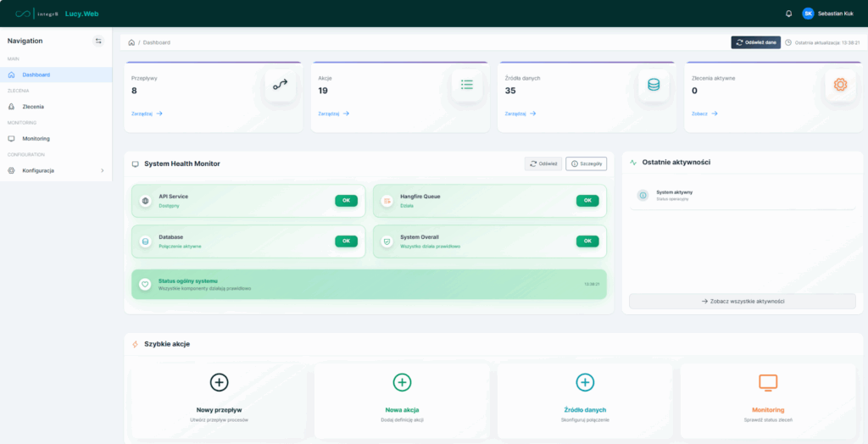The width and height of the screenshot is (868, 444).
Task: Select Monitoring in the sidebar navigation
Action: 36,138
